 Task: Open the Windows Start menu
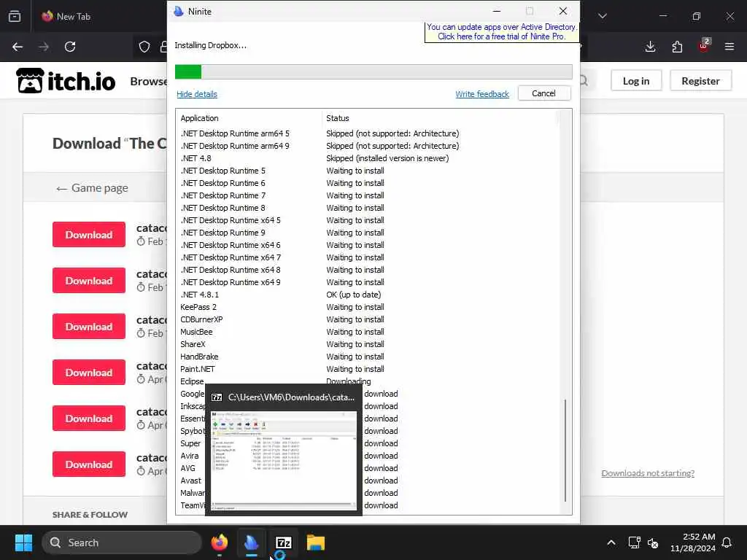click(23, 542)
